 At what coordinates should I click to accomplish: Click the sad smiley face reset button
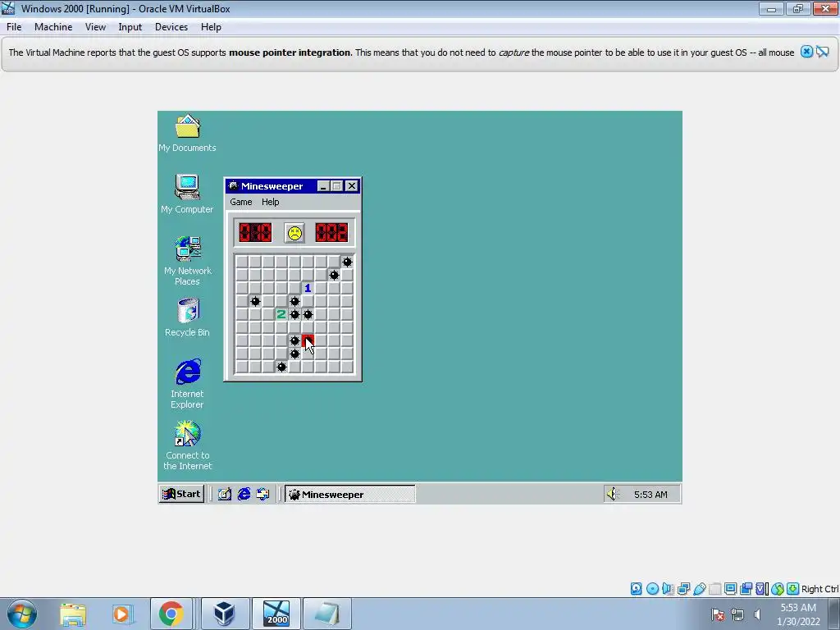[294, 233]
